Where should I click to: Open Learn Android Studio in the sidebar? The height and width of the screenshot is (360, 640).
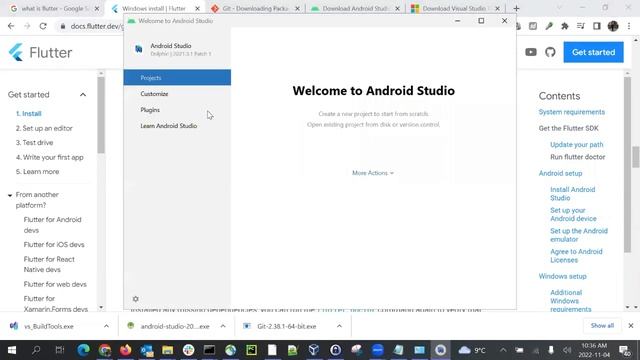pyautogui.click(x=177, y=126)
